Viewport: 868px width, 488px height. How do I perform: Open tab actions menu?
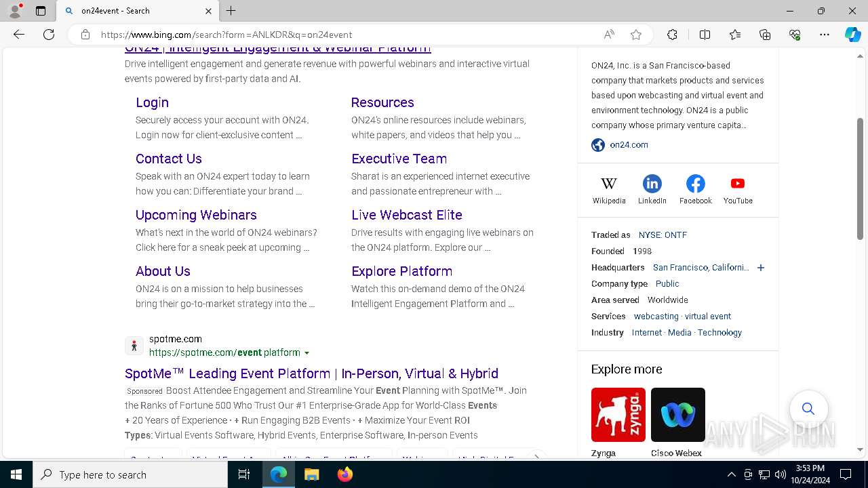[x=41, y=11]
